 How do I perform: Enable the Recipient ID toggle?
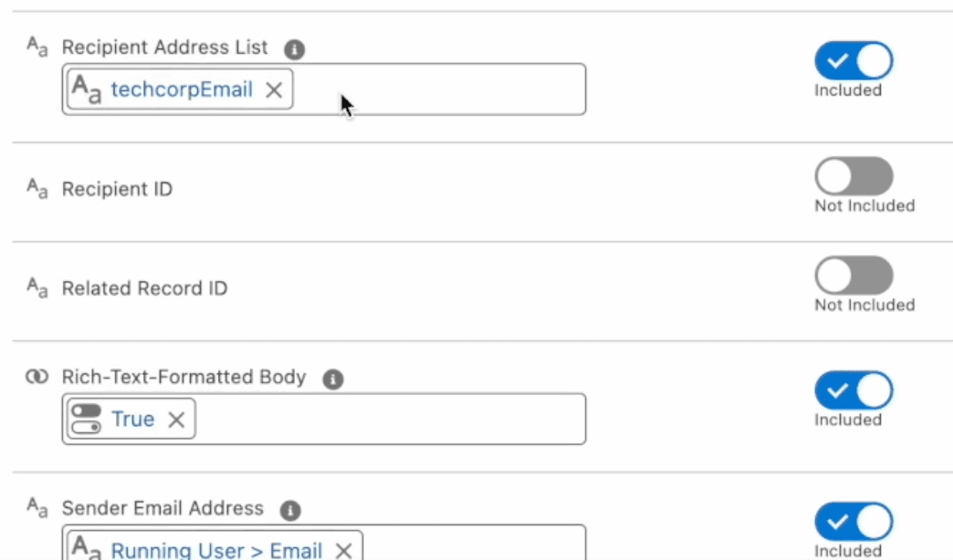[854, 176]
